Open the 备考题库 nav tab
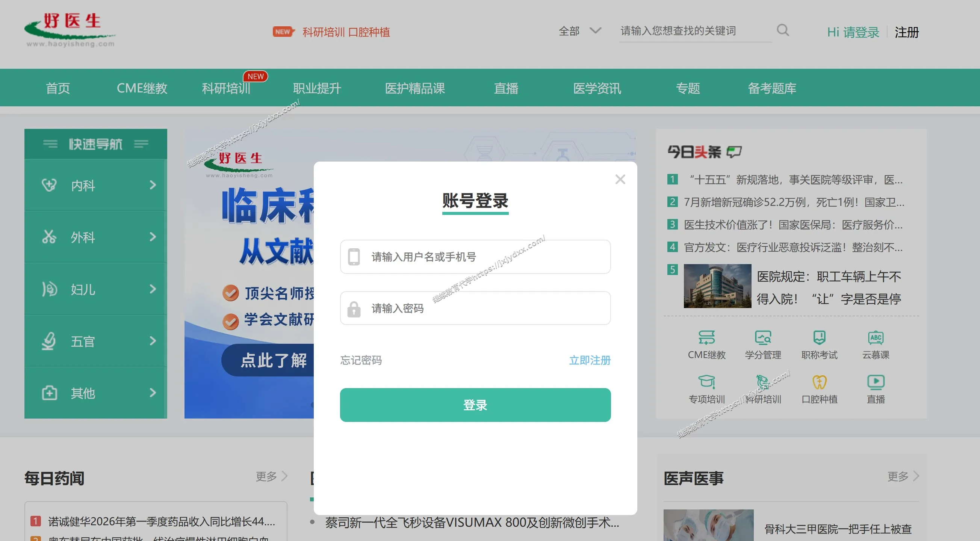Image resolution: width=980 pixels, height=541 pixels. coord(772,88)
